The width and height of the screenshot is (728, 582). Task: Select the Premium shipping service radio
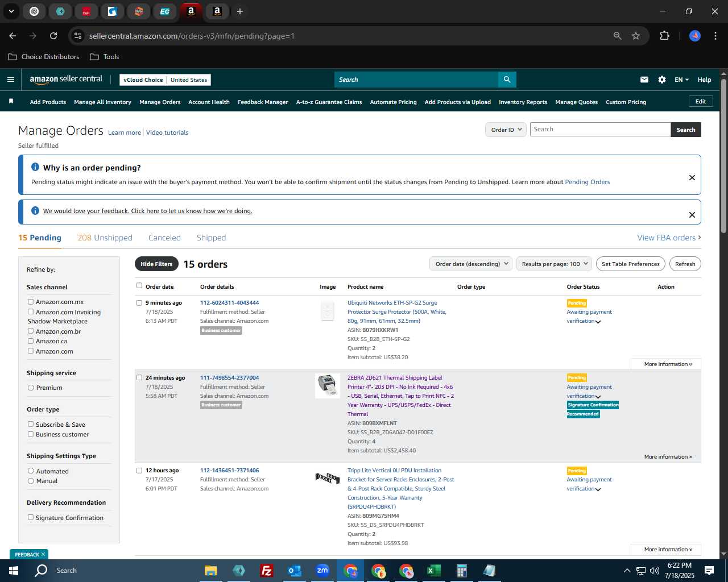(31, 388)
